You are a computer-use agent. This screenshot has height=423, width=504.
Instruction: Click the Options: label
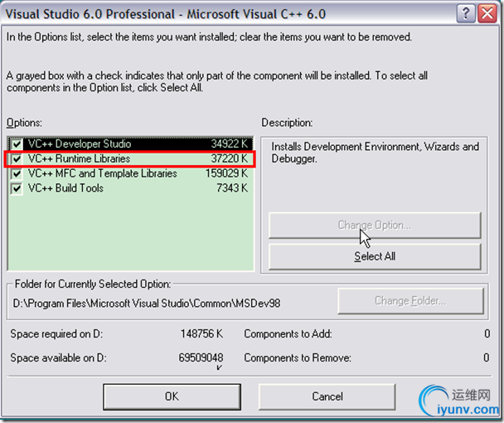point(24,123)
